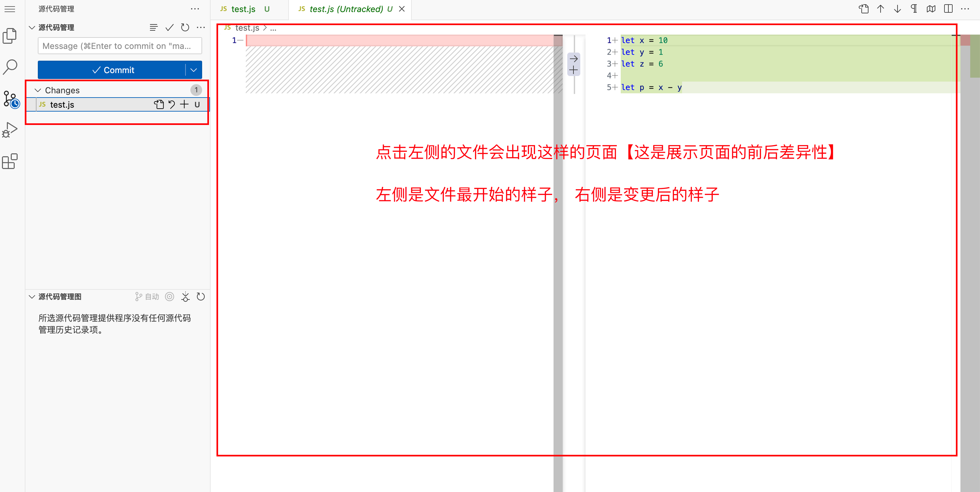Viewport: 980px width, 492px height.
Task: Click the commit checkmark icon in header
Action: click(x=170, y=27)
